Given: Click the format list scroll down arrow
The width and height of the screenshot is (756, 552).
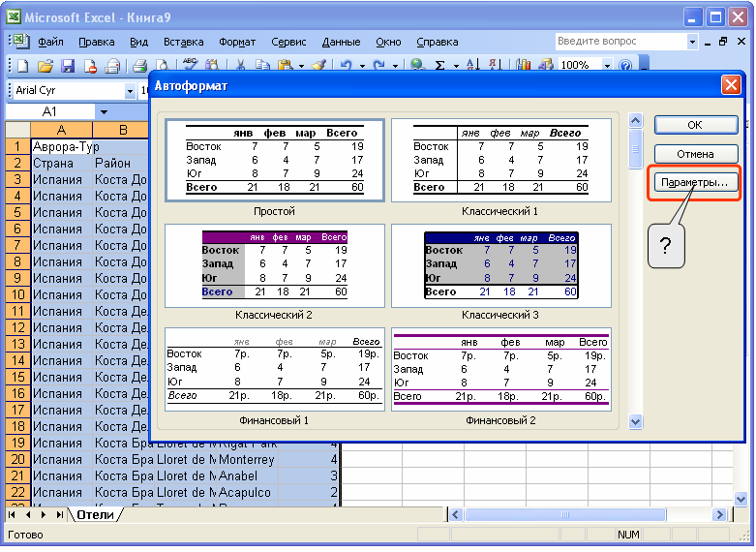Looking at the screenshot, I should tap(635, 421).
